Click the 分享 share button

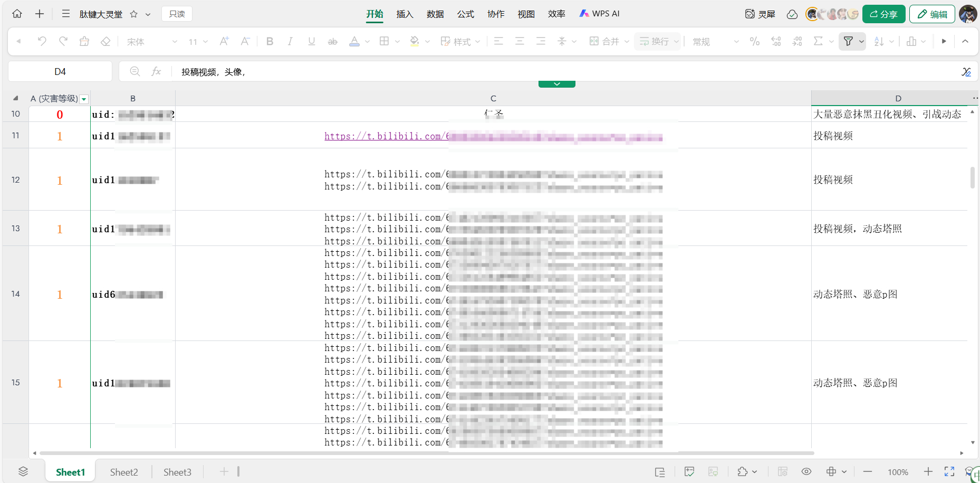point(883,14)
